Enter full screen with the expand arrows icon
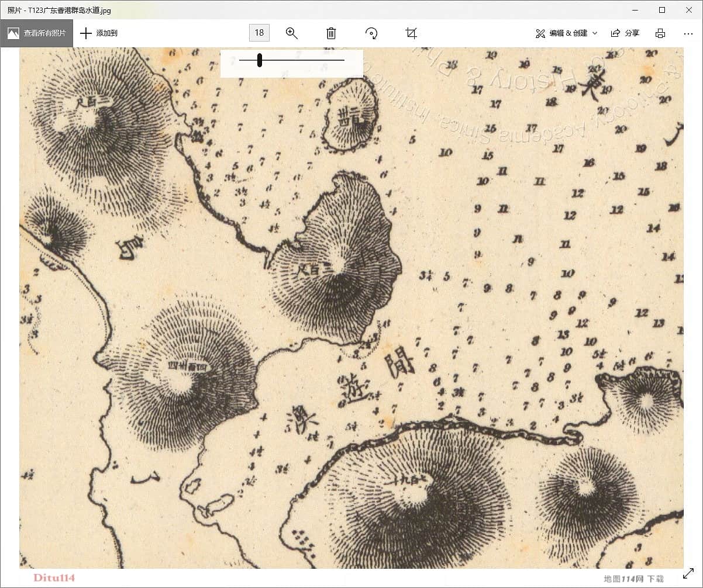703x588 pixels. [688, 574]
